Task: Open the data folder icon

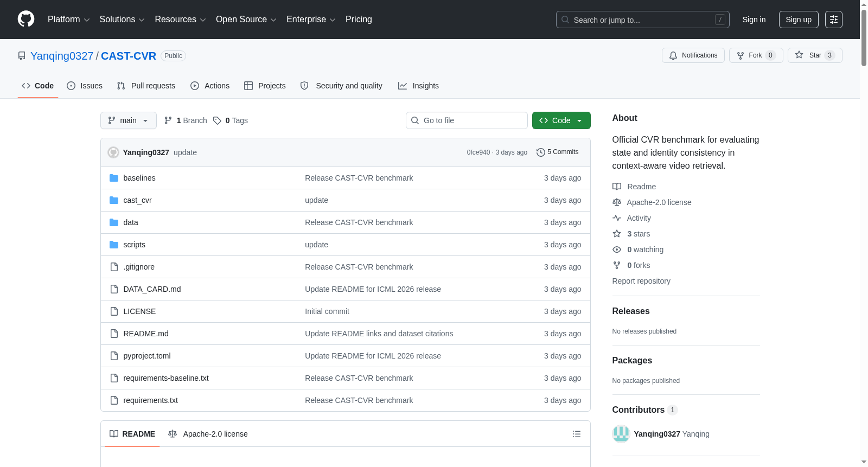Action: tap(114, 222)
